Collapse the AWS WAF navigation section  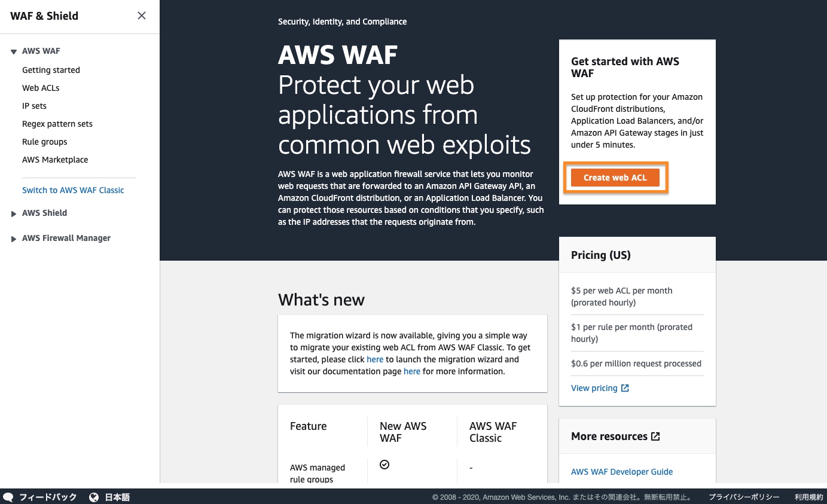[14, 52]
